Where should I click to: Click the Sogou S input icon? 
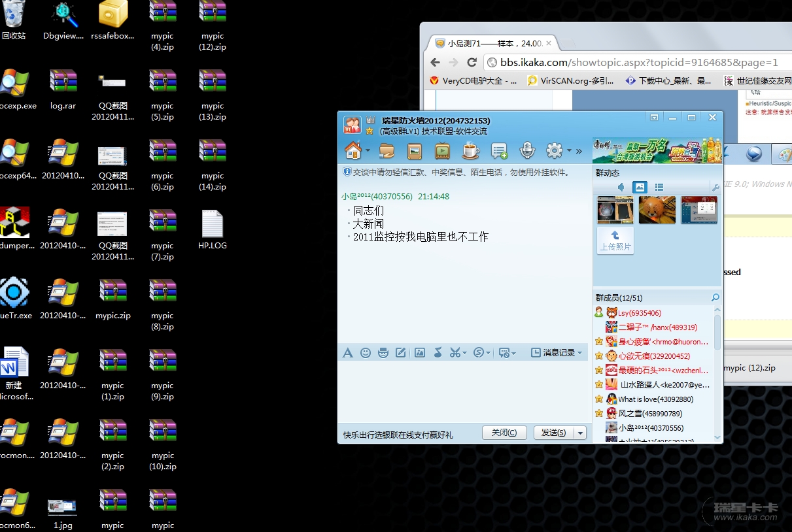pyautogui.click(x=478, y=353)
